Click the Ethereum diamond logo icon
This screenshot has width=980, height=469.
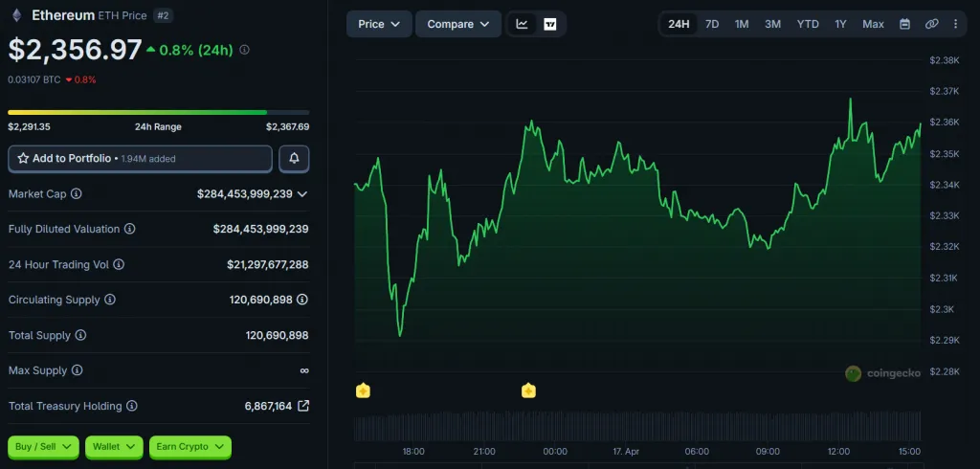click(x=16, y=15)
